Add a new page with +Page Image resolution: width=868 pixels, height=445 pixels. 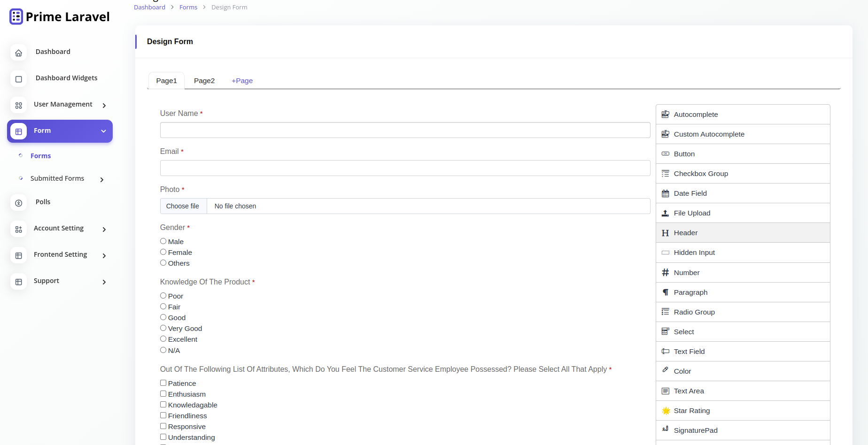[x=242, y=81]
